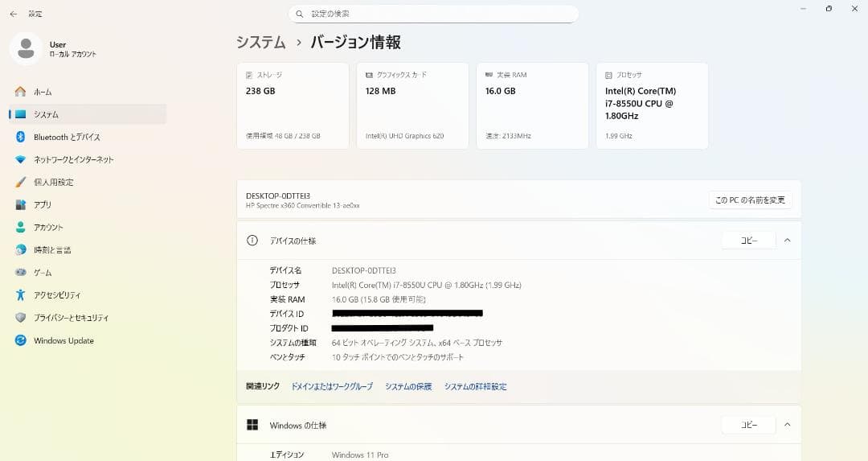The image size is (868, 461).
Task: Collapse the Windows の仕様 section chevron
Action: [787, 425]
